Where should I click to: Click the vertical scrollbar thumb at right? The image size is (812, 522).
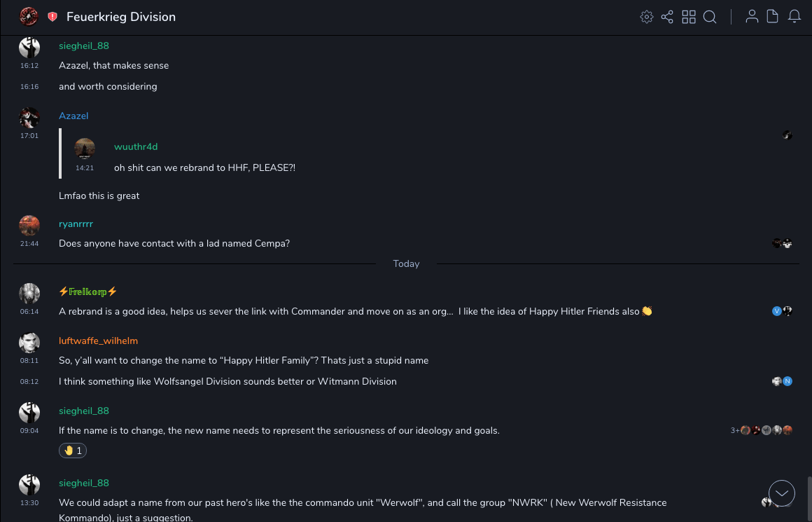tap(808, 497)
